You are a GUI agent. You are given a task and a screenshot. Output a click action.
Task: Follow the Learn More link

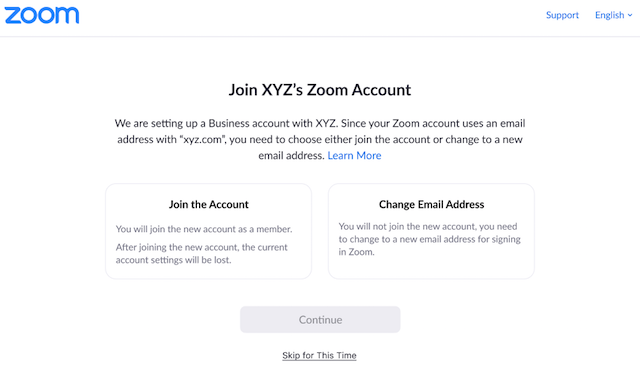pyautogui.click(x=354, y=156)
